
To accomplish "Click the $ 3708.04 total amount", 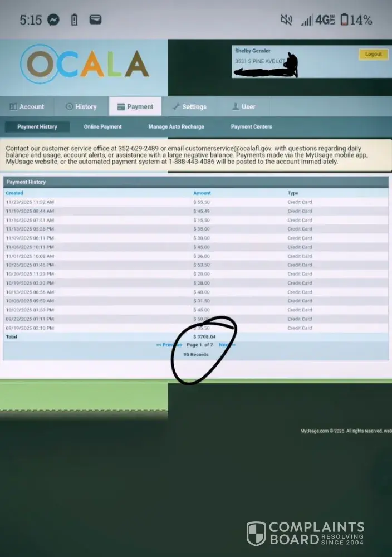I will click(x=204, y=337).
